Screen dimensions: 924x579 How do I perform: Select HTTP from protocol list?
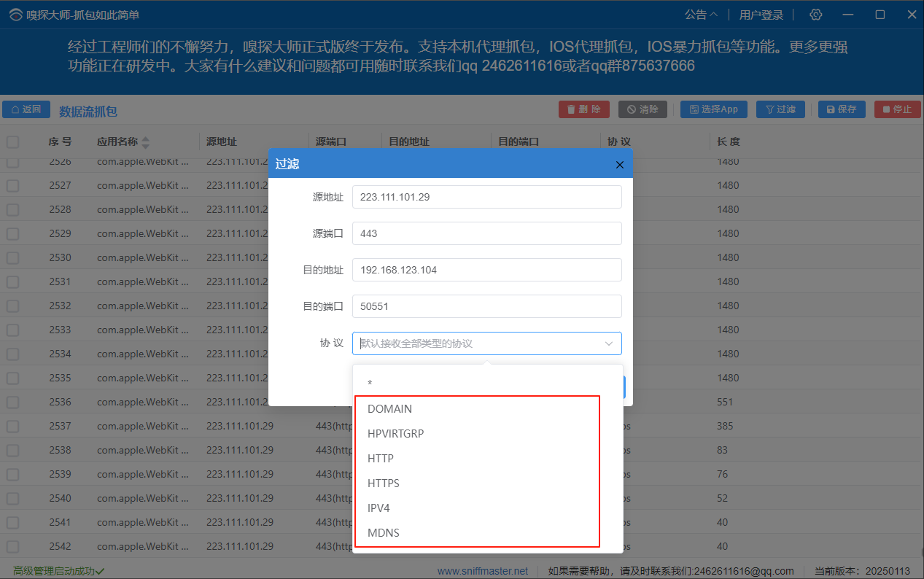488,459
